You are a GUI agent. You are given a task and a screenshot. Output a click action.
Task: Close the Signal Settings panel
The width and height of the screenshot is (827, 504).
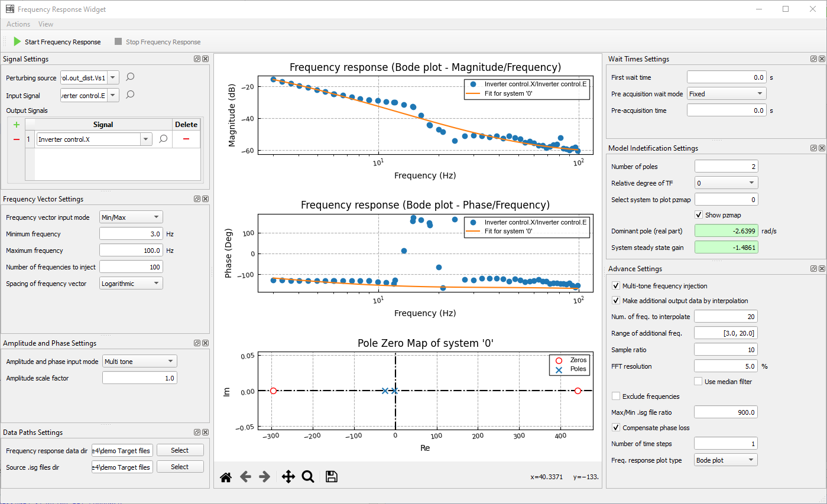tap(205, 59)
